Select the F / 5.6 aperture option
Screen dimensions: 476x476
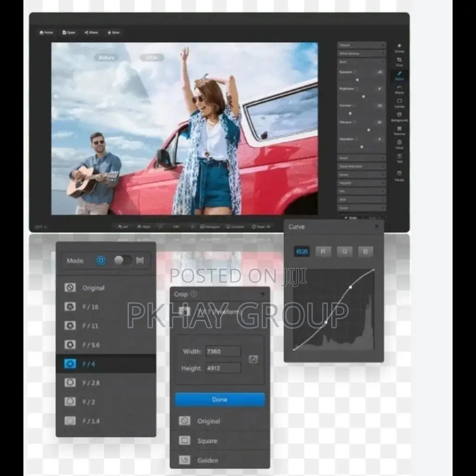106,344
